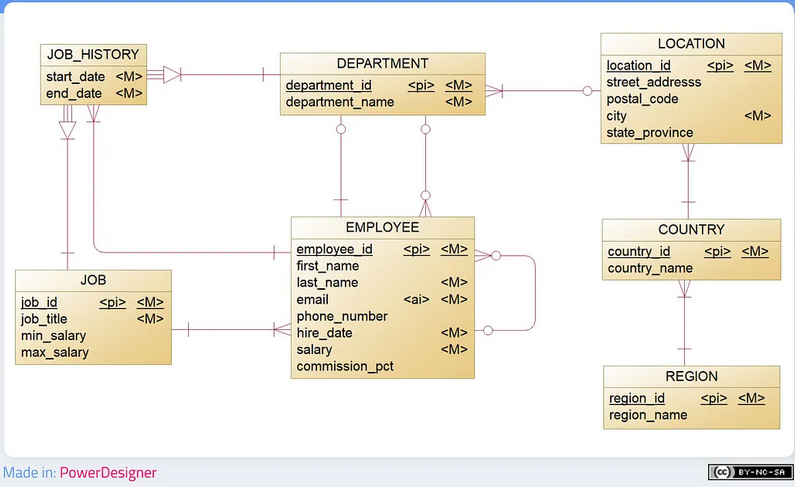Select the JOB entity header
This screenshot has height=488, width=795.
coord(93,280)
